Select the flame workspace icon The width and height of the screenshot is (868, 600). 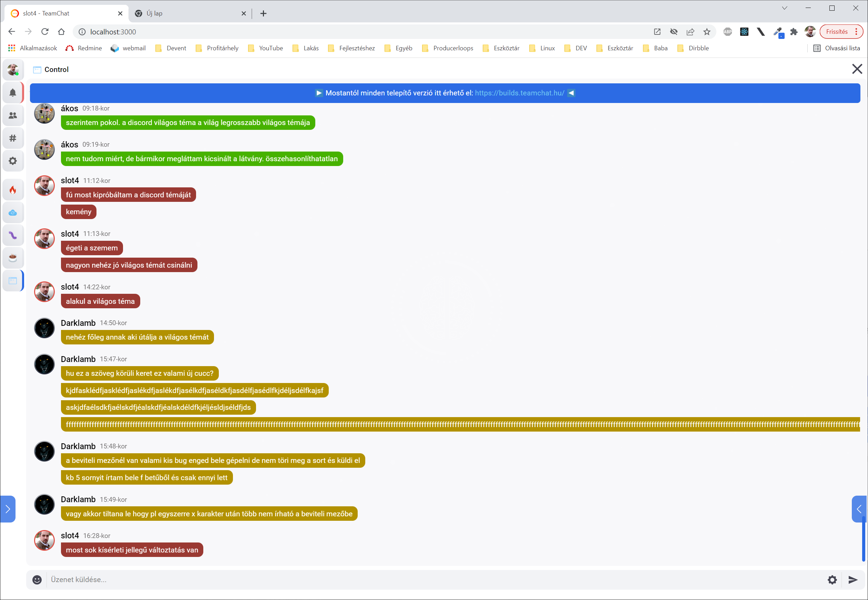coord(13,190)
